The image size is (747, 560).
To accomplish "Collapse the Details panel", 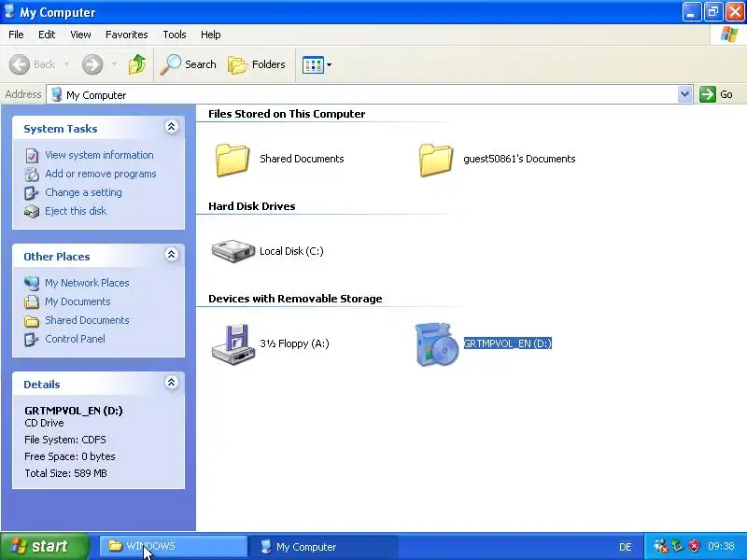I will [x=172, y=383].
